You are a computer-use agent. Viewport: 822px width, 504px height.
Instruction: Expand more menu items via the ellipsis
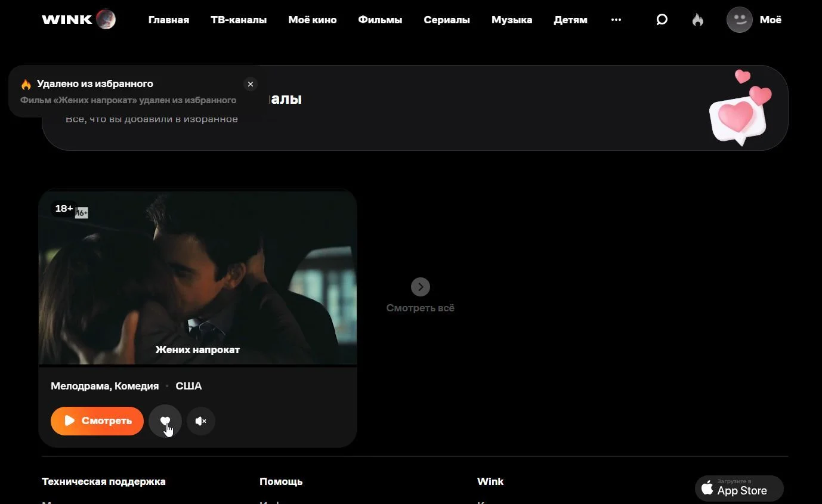click(x=616, y=20)
